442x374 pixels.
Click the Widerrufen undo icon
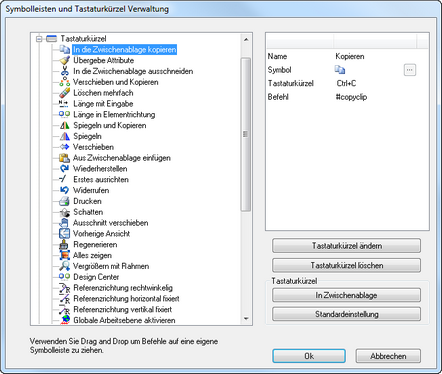click(x=64, y=190)
